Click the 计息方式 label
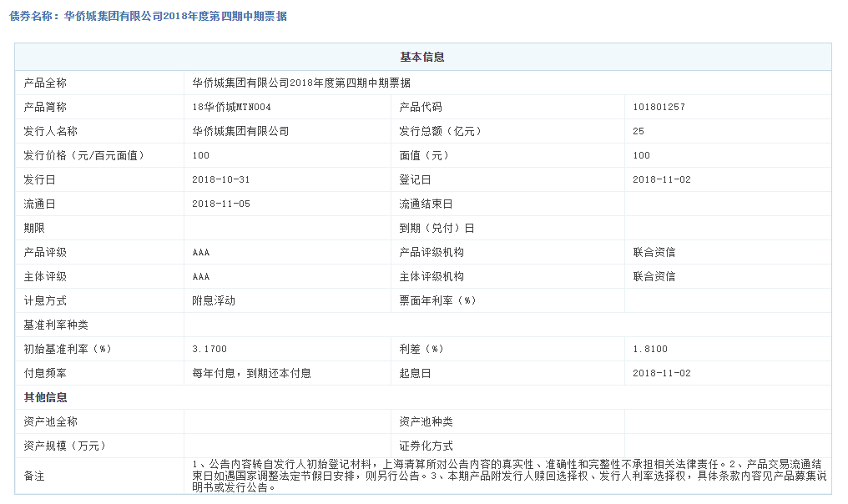 pyautogui.click(x=45, y=301)
